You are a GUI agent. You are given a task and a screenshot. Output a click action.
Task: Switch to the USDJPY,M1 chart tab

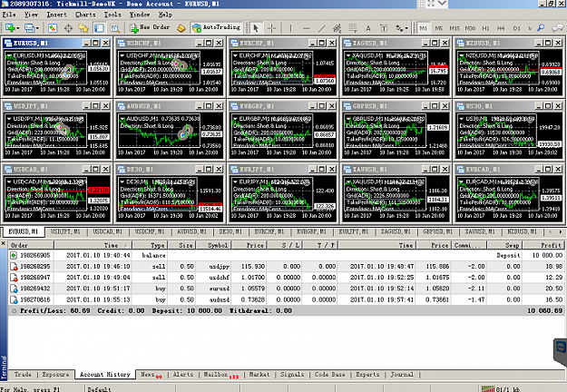tap(66, 231)
